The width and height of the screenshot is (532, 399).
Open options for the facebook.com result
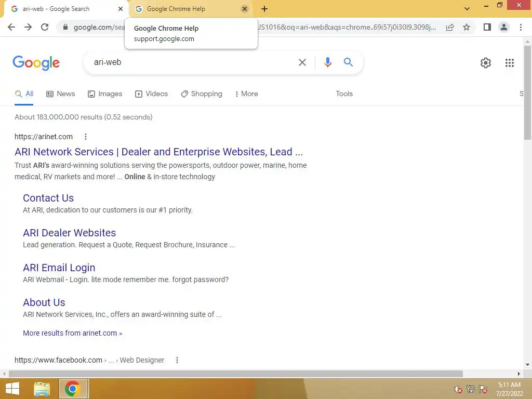(177, 360)
